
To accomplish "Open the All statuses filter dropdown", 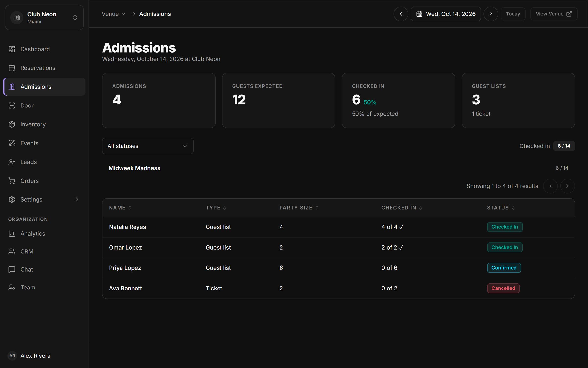I will 148,146.
